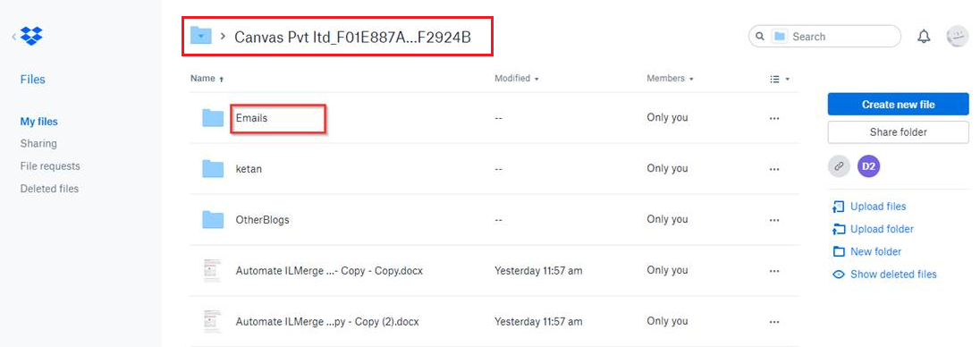Image resolution: width=980 pixels, height=347 pixels.
Task: Open the first Automate ILMerge docx thumbnail
Action: click(213, 271)
